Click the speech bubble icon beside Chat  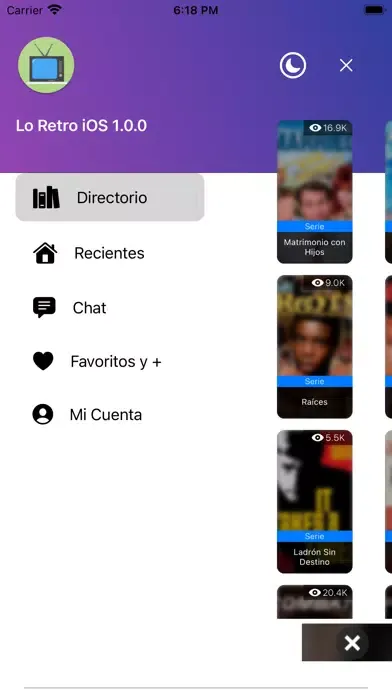[x=44, y=308]
